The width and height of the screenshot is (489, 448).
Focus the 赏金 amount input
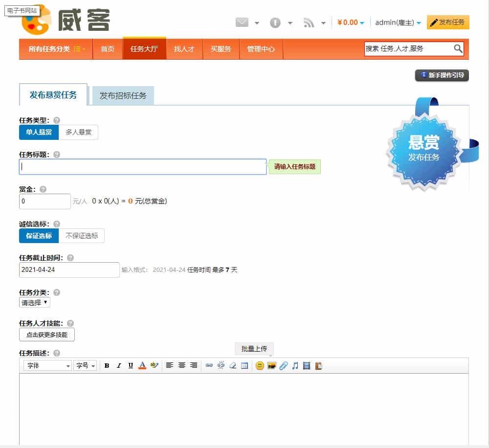[45, 201]
